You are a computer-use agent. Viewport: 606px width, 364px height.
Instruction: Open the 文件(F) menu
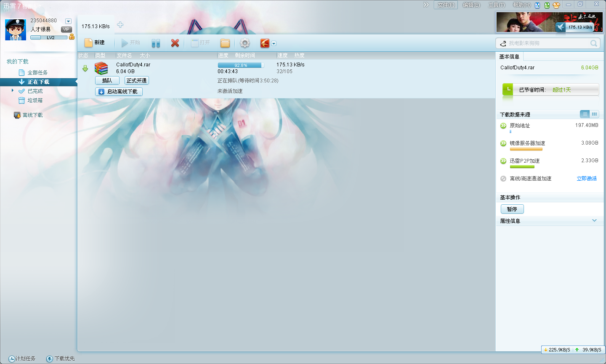[x=446, y=5]
